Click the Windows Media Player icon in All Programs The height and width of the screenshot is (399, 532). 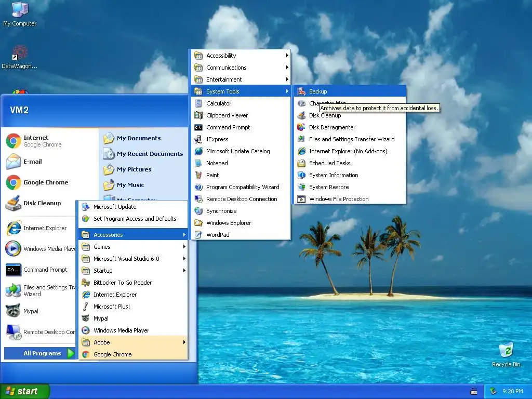click(x=86, y=330)
